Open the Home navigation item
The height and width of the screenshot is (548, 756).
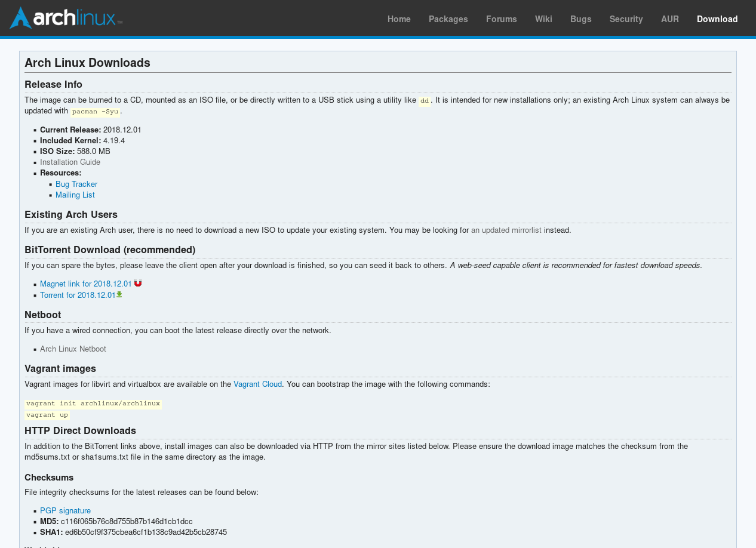click(x=399, y=19)
